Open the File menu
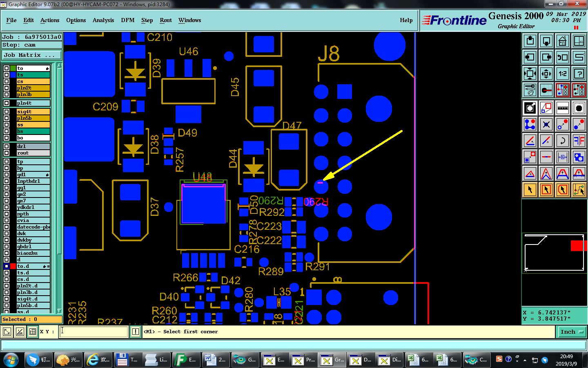 (11, 20)
